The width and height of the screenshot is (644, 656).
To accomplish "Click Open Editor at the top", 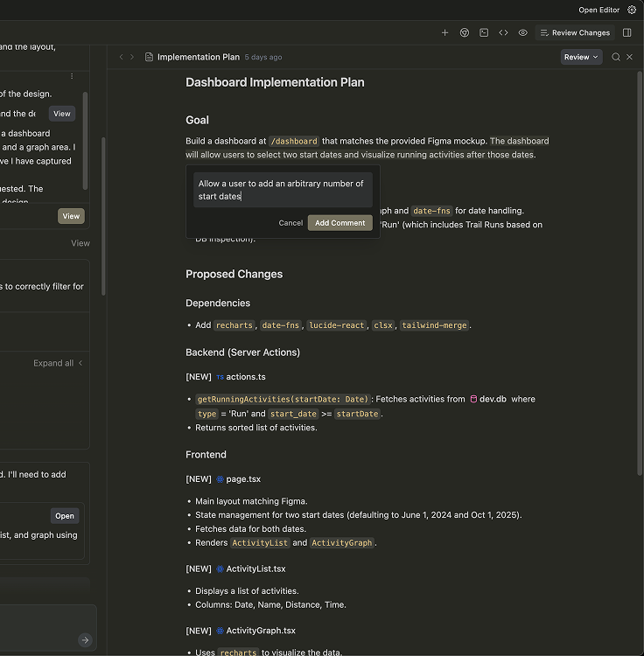I will pyautogui.click(x=598, y=10).
